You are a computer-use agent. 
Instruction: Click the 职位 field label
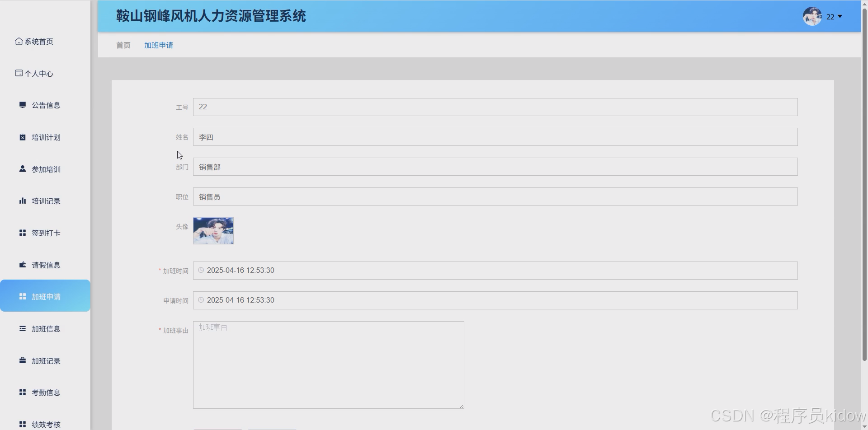[182, 197]
